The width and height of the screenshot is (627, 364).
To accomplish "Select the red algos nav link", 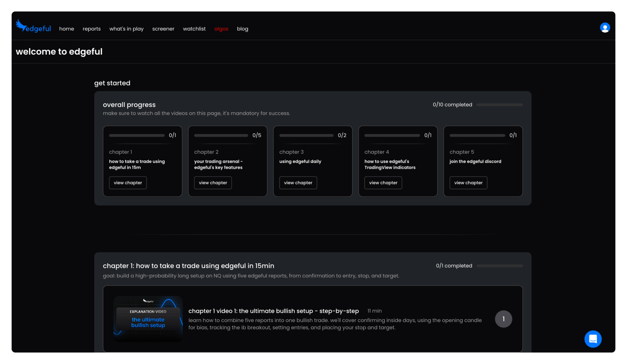I will coord(221,29).
